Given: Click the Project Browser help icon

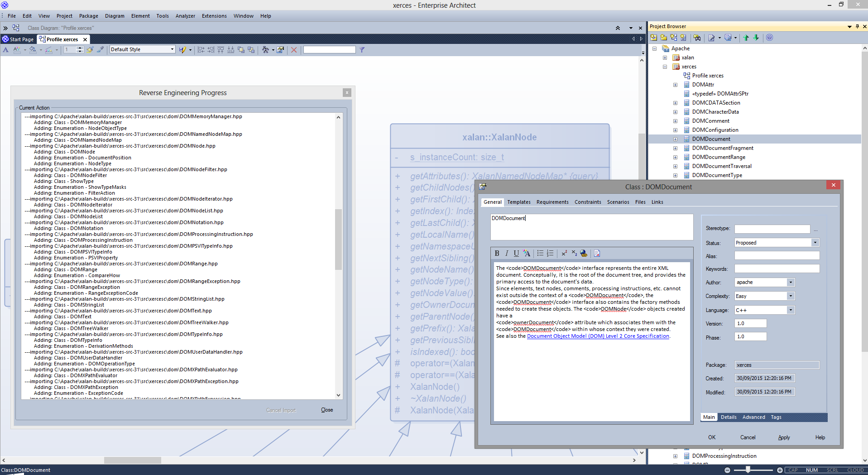Looking at the screenshot, I should (769, 38).
